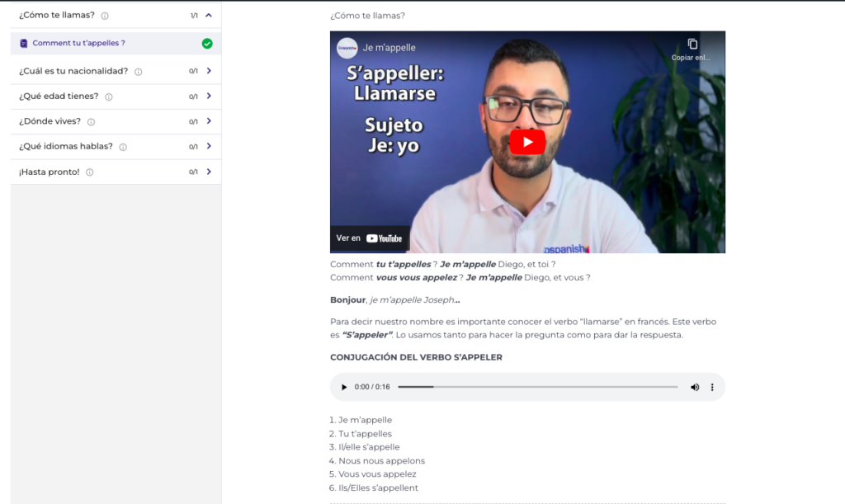The image size is (845, 504).
Task: Open audio player more options menu
Action: tap(712, 387)
